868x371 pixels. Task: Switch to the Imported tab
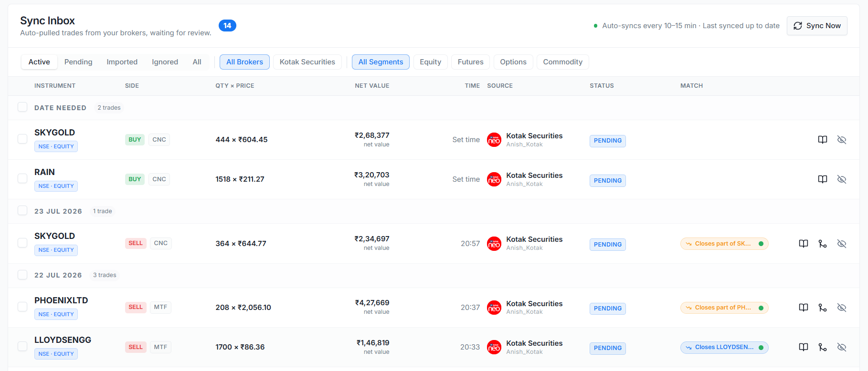(122, 62)
